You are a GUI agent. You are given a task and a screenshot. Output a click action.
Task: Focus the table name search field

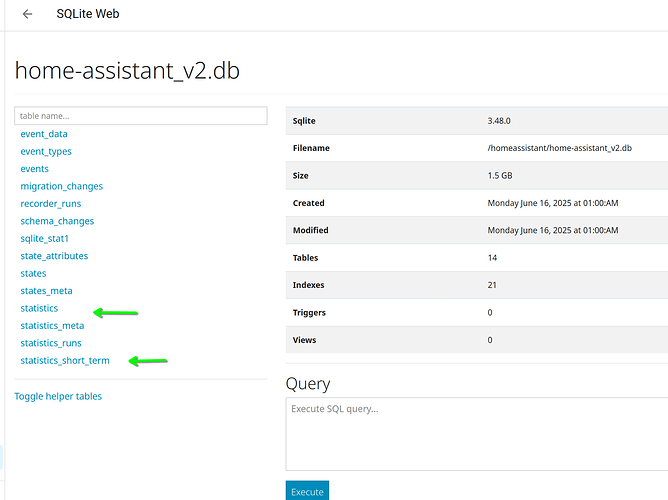click(x=141, y=116)
